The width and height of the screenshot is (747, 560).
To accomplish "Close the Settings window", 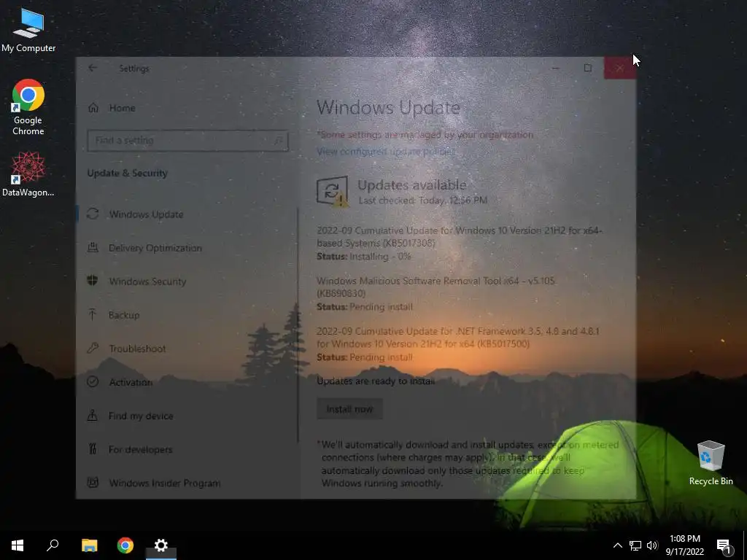I will 620,68.
